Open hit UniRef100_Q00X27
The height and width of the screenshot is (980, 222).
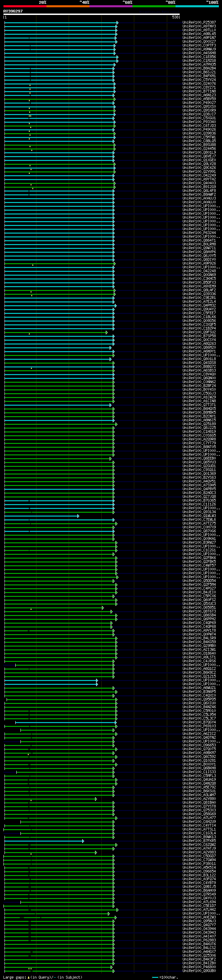point(199,41)
